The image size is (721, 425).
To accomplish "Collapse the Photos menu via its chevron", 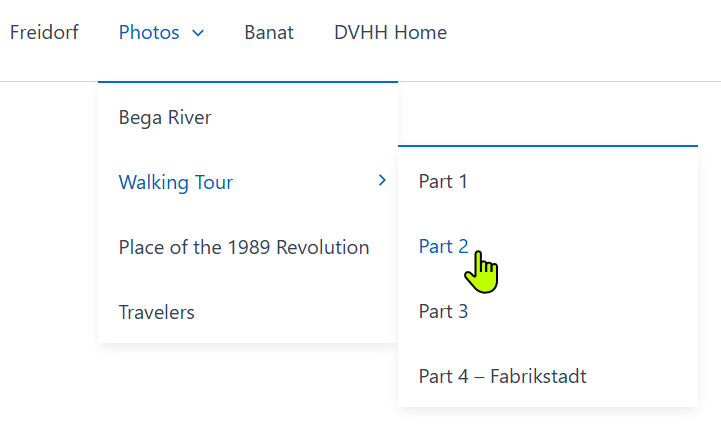I will pyautogui.click(x=198, y=33).
